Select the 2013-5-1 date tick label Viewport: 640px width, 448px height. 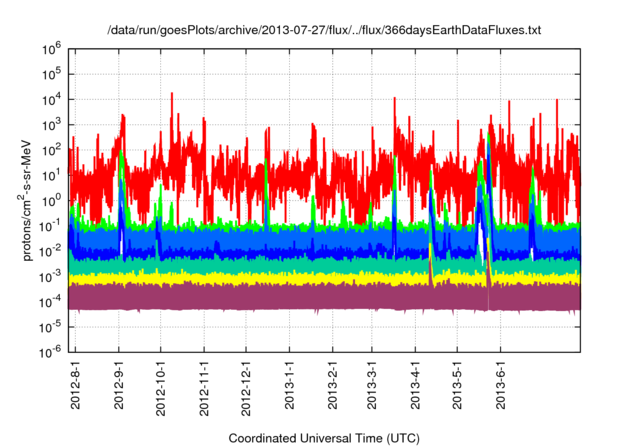click(457, 387)
